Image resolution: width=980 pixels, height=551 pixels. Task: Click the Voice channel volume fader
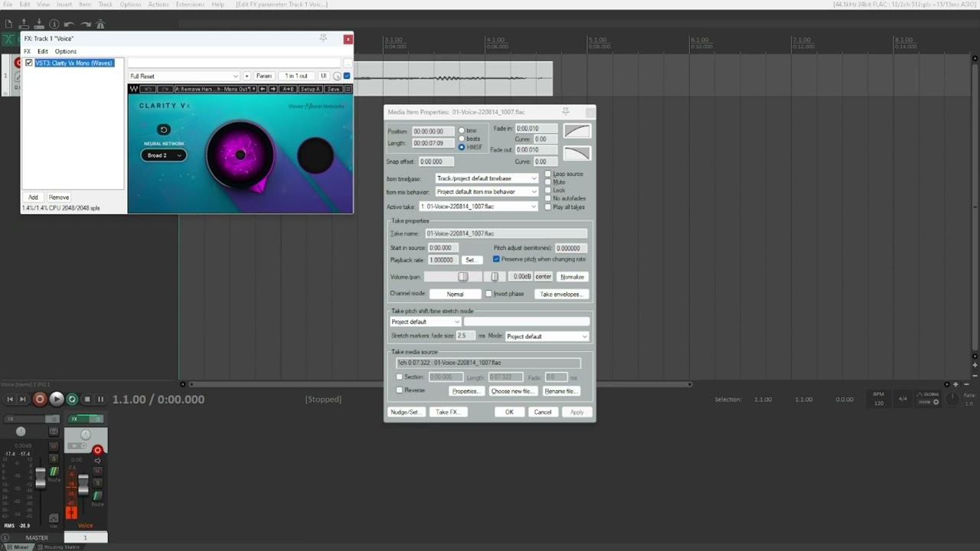tap(83, 484)
